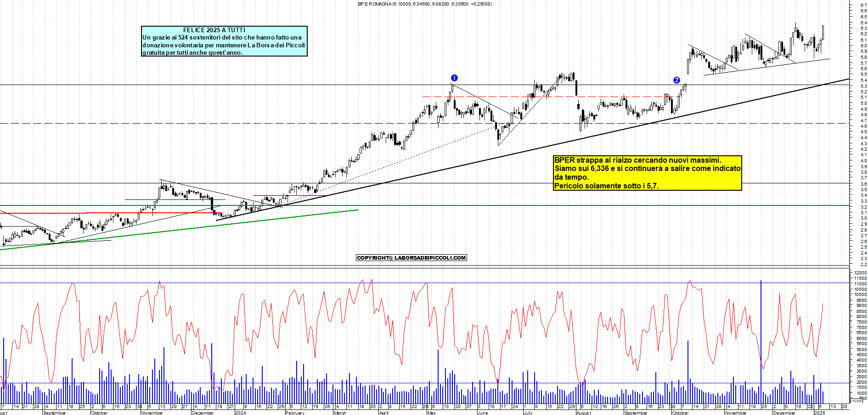Click the February month label

click(295, 413)
